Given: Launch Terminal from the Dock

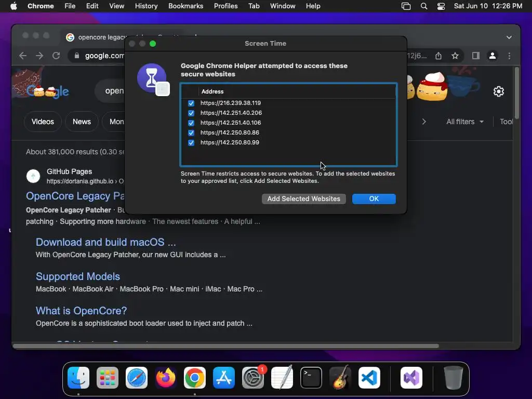Looking at the screenshot, I should coord(311,378).
